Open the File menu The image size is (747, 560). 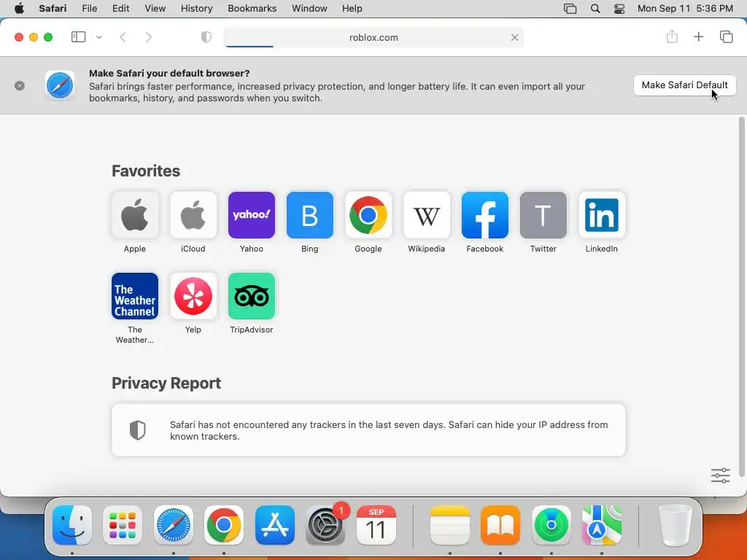[90, 9]
